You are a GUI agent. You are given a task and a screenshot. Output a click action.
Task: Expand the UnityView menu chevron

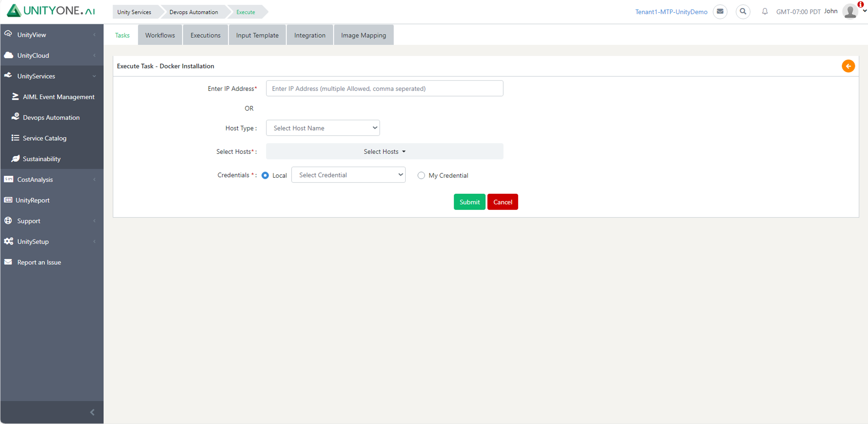[x=94, y=34]
